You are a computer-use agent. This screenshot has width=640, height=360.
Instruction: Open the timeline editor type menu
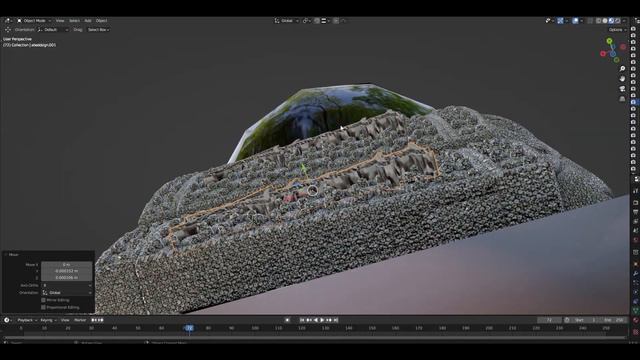7,320
